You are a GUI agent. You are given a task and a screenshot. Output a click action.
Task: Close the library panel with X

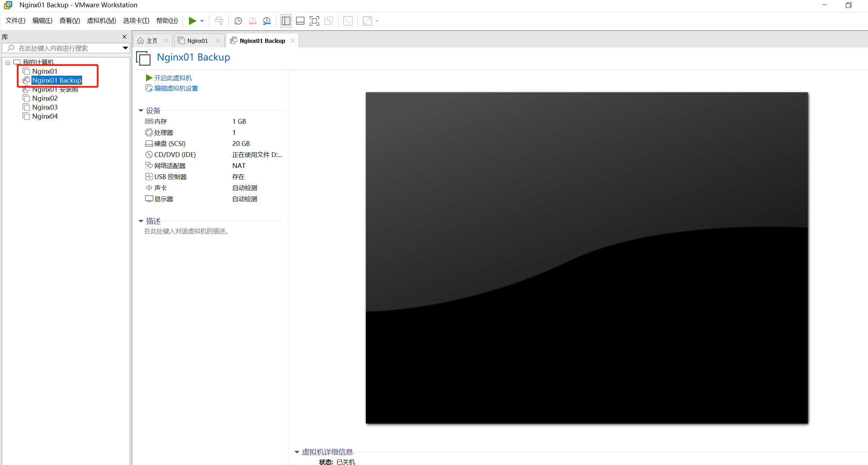[124, 37]
